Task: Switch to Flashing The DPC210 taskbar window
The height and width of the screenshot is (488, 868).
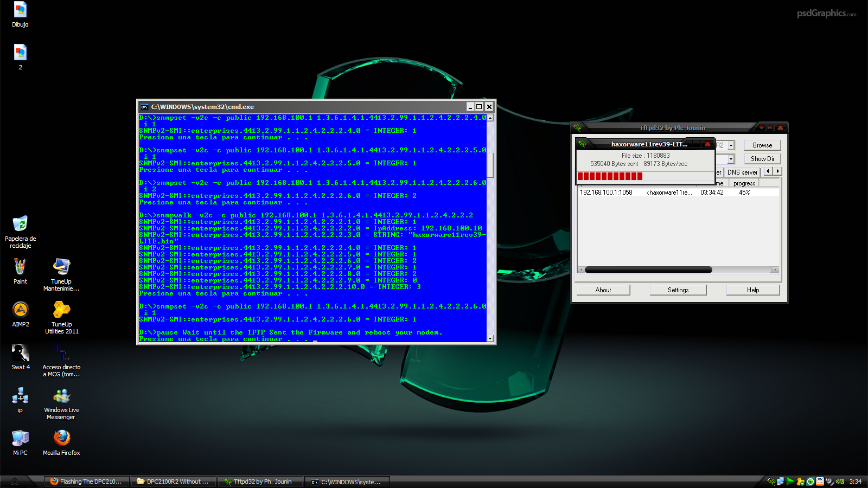Action: (x=87, y=481)
